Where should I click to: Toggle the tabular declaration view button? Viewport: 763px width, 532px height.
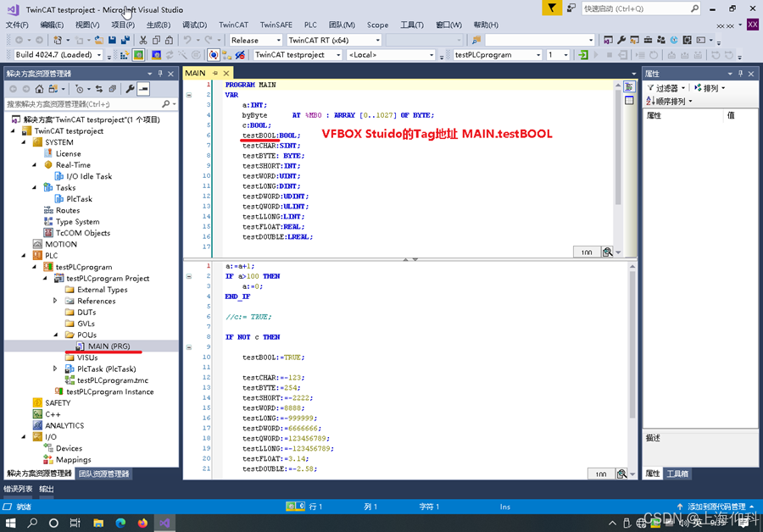click(x=629, y=101)
